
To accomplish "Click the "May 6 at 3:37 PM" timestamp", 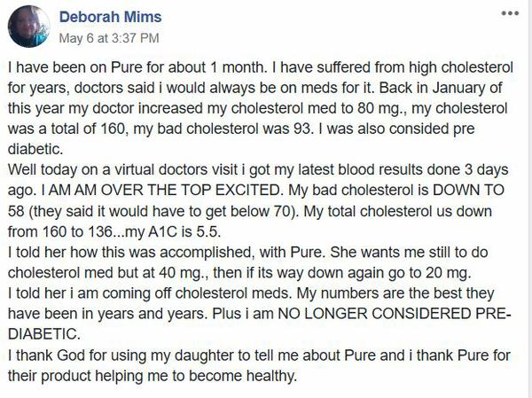I will (109, 38).
